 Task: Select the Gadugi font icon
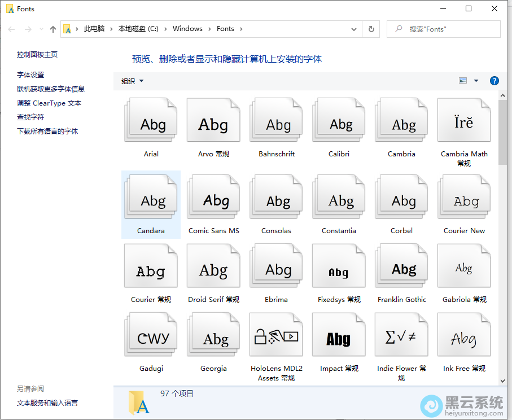pos(151,339)
